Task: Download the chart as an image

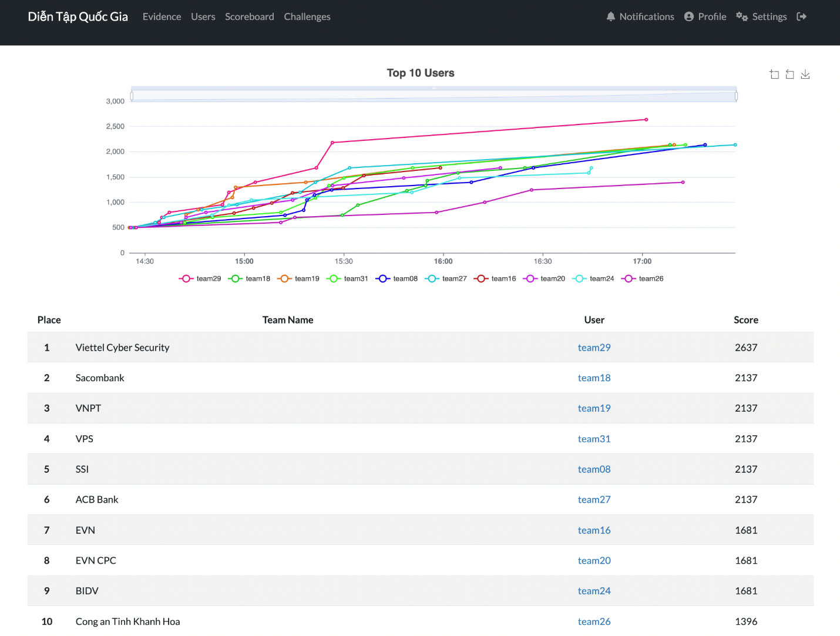Action: coord(805,74)
